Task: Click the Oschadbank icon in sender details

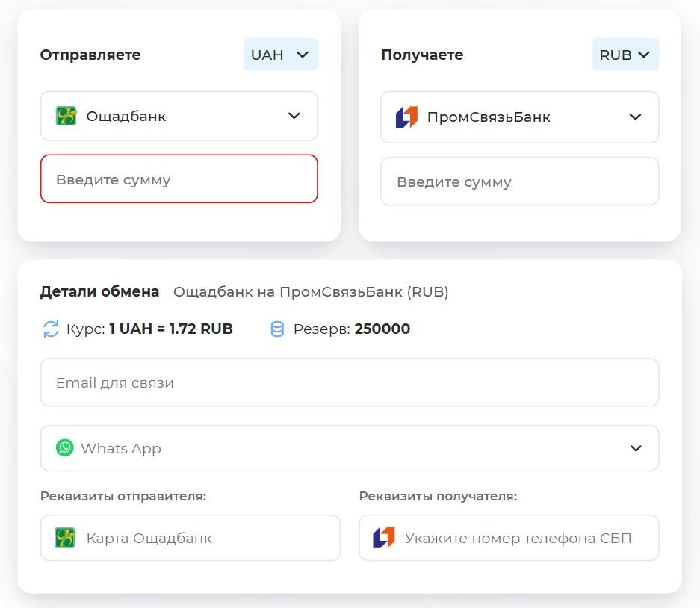Action: tap(65, 538)
